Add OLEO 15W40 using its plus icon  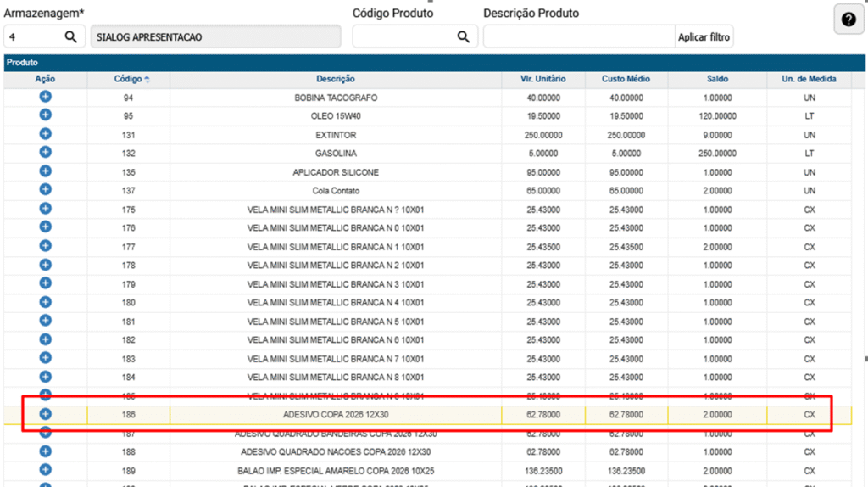[x=45, y=115]
